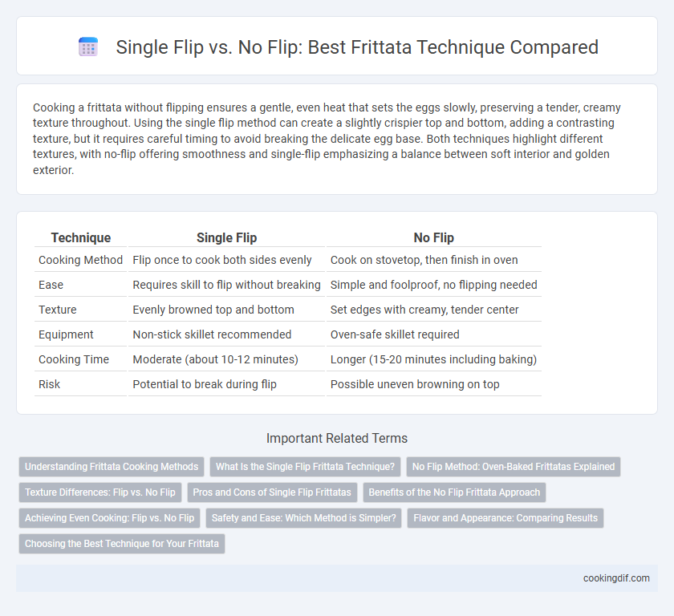Click the Single Flip column header
The width and height of the screenshot is (674, 616).
(x=226, y=237)
